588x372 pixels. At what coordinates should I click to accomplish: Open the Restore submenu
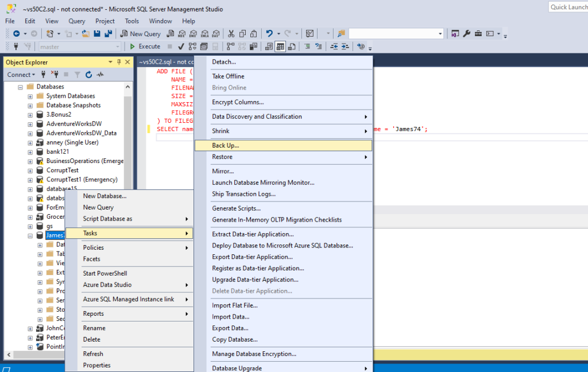[284, 157]
